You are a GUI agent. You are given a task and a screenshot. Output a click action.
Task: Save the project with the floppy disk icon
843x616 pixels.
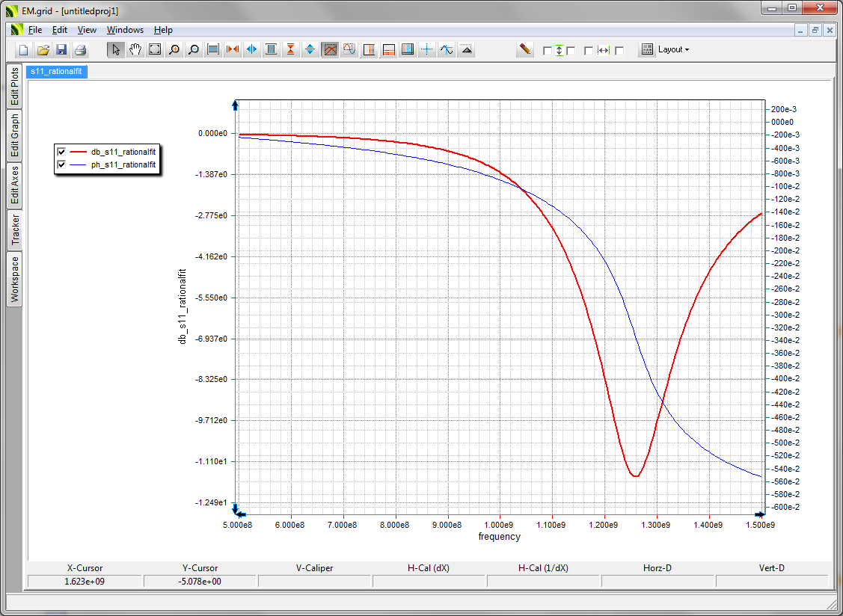61,50
